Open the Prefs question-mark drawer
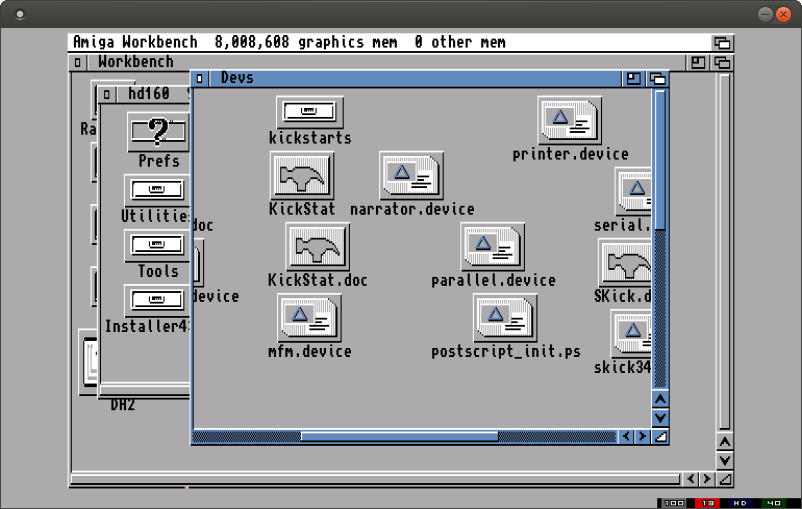This screenshot has height=509, width=802. [157, 131]
